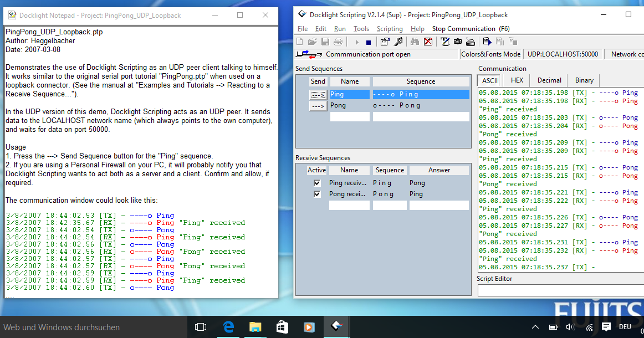Viewport: 644px width, 338px height.
Task: Click the Answer cell 'Ping' for Pong received
Action: coord(439,194)
